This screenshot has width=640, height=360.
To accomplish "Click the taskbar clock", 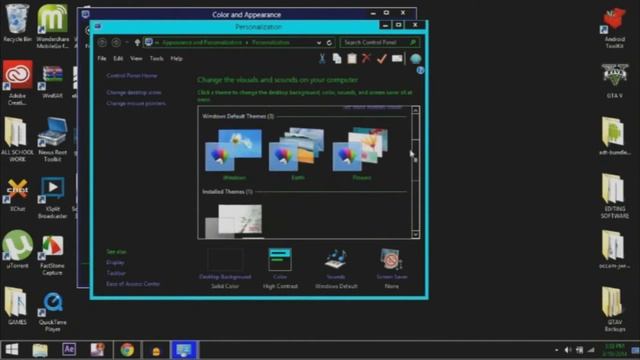I will pos(614,350).
